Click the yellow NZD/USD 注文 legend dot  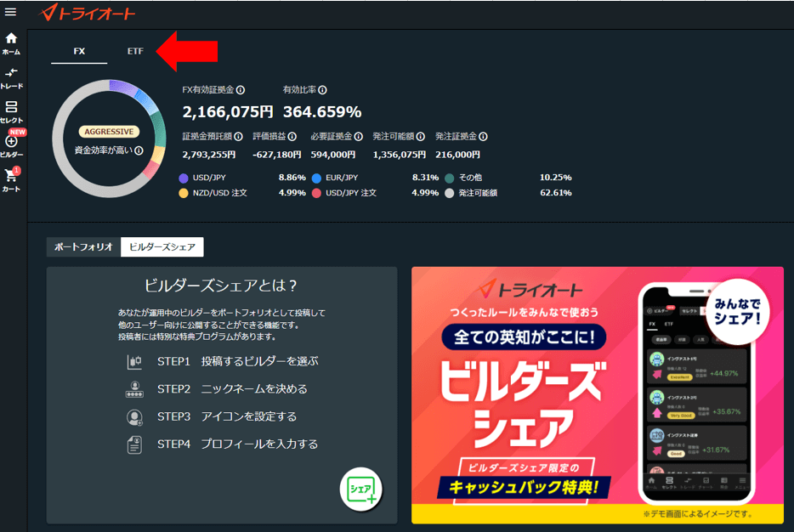[184, 194]
